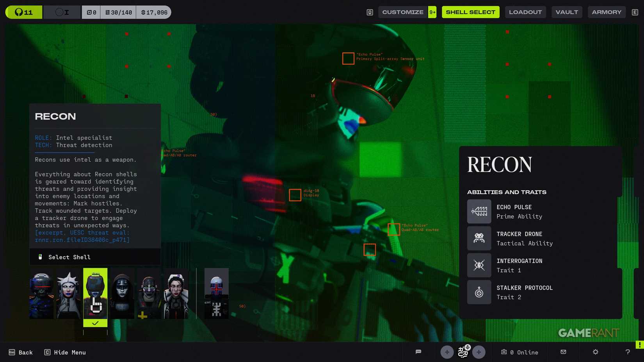Open the Vault menu

567,12
